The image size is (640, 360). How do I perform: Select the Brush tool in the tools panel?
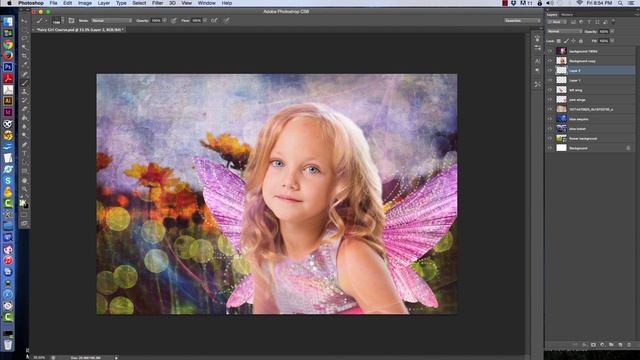[x=24, y=83]
